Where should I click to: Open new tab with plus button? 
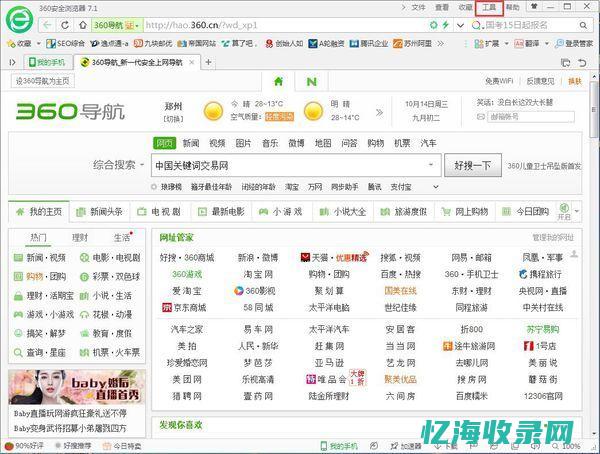208,62
